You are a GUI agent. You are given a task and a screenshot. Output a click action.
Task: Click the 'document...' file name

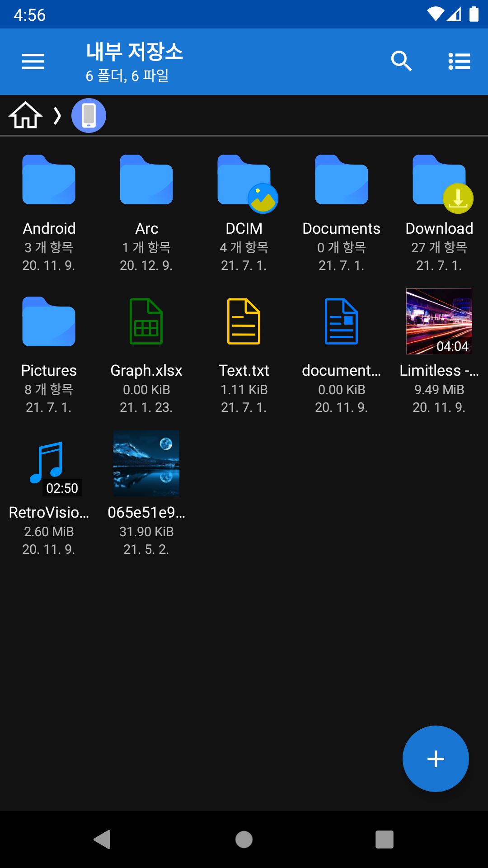pyautogui.click(x=342, y=371)
